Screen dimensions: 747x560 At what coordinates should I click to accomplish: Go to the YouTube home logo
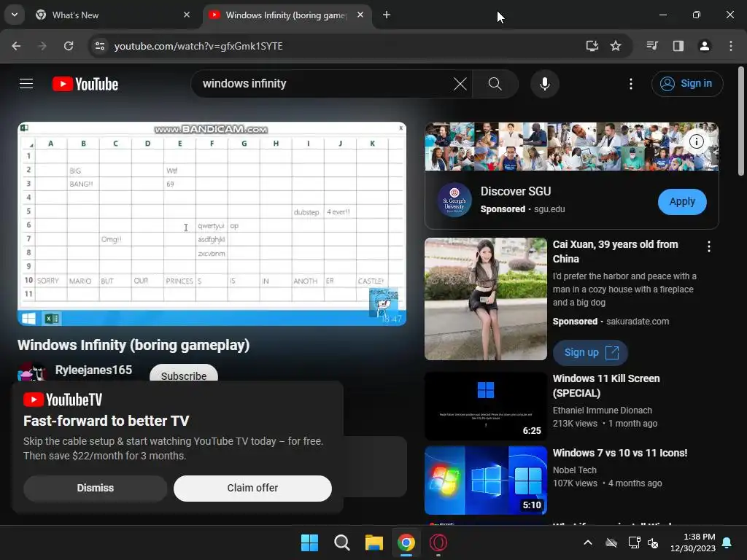85,84
